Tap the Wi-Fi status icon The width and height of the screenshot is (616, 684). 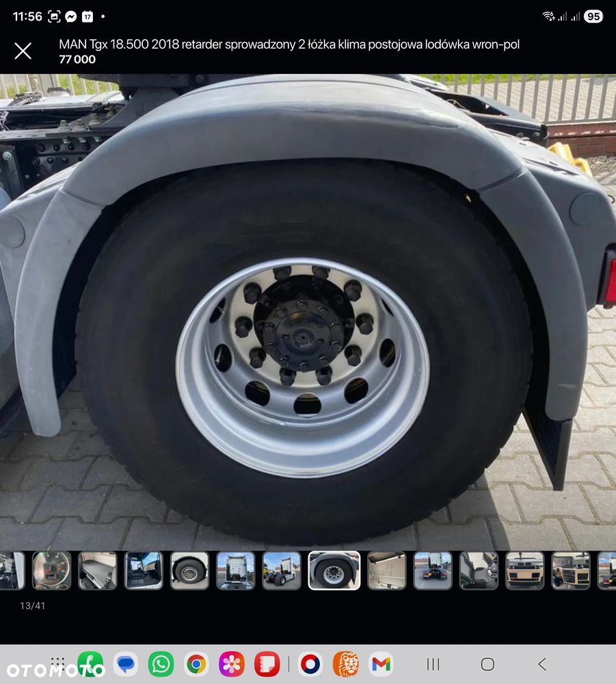click(548, 16)
